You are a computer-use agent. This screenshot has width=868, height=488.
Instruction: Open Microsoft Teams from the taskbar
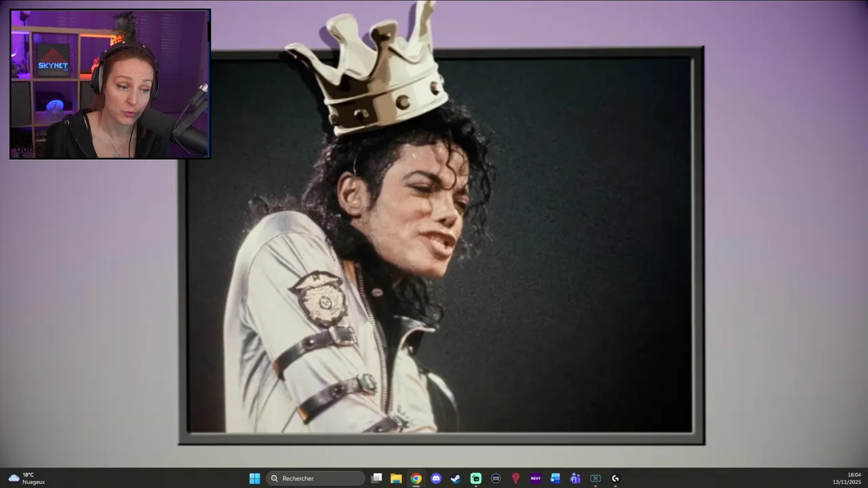575,479
